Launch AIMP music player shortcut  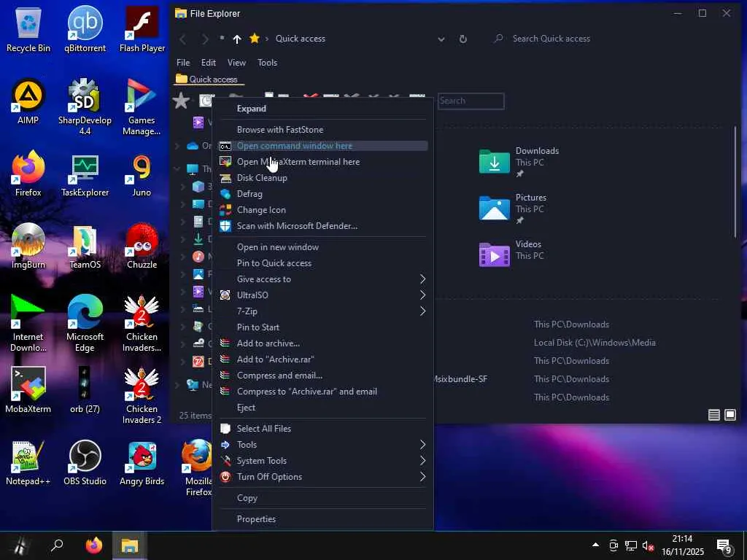(x=28, y=102)
